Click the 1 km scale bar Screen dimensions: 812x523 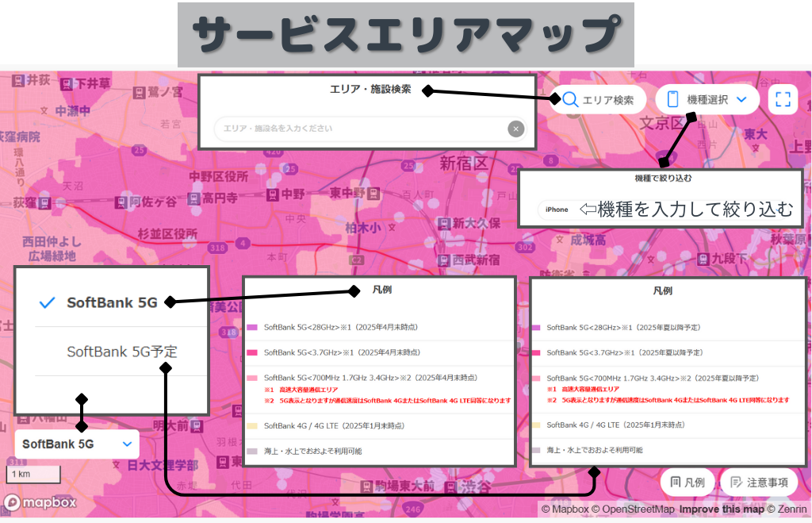coord(33,475)
